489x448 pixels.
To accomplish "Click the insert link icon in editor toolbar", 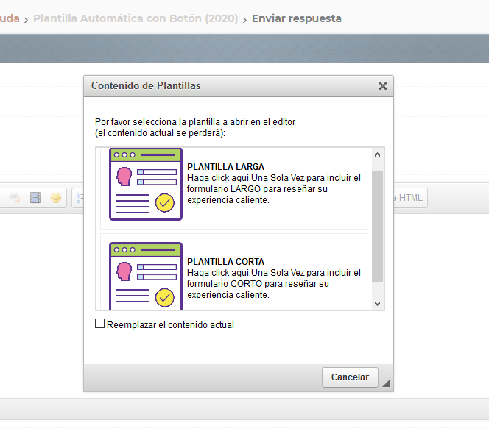I will click(14, 198).
